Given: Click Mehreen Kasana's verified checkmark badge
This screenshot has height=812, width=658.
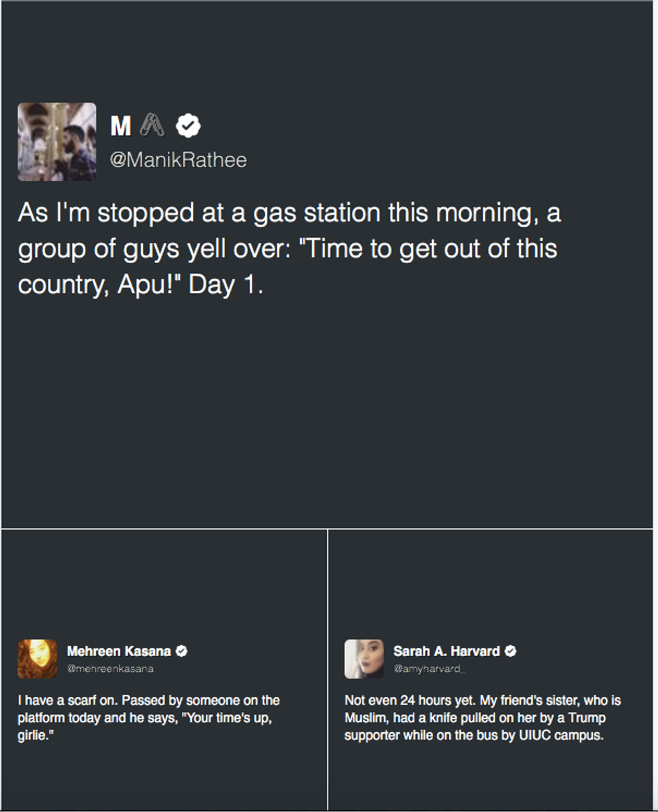Looking at the screenshot, I should pos(181,651).
